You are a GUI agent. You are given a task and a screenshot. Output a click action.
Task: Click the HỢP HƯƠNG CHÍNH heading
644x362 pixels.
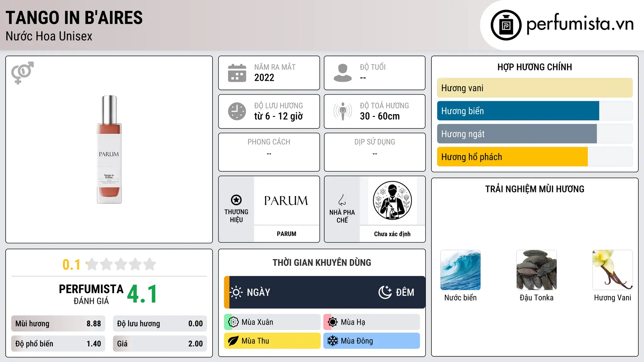pos(535,67)
